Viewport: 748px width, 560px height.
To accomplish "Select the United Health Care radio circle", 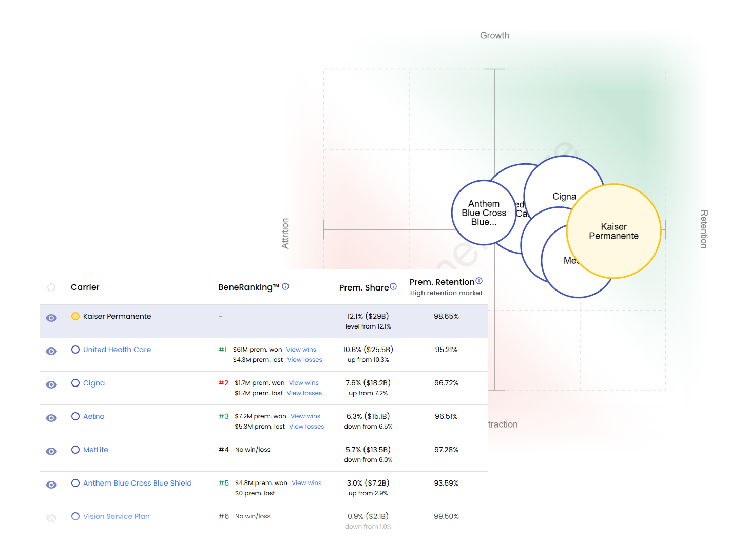I will point(75,350).
